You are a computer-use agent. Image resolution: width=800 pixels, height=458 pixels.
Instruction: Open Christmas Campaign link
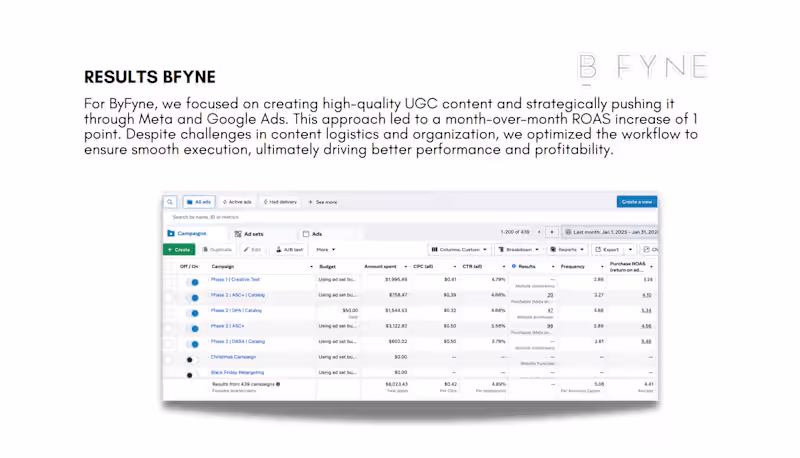click(x=233, y=357)
